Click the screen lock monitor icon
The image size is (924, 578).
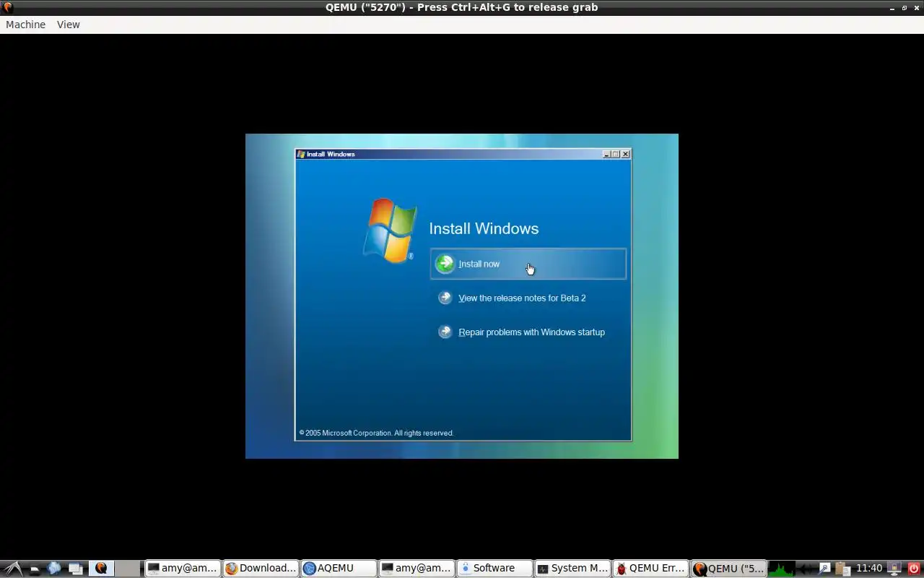[x=894, y=569]
